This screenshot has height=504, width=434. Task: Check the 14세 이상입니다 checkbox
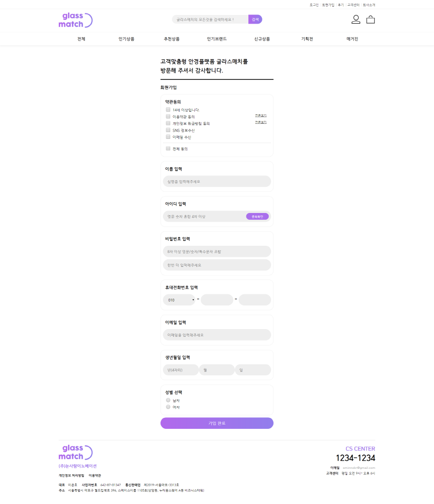pyautogui.click(x=168, y=110)
